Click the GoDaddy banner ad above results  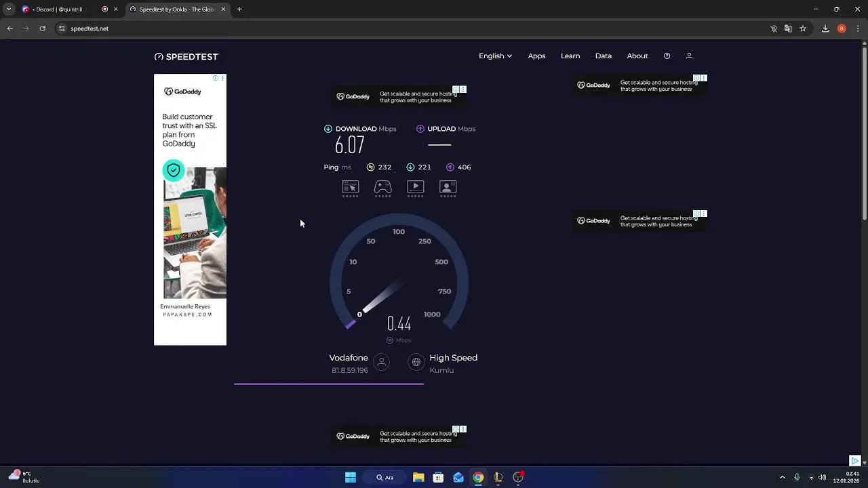(x=399, y=96)
